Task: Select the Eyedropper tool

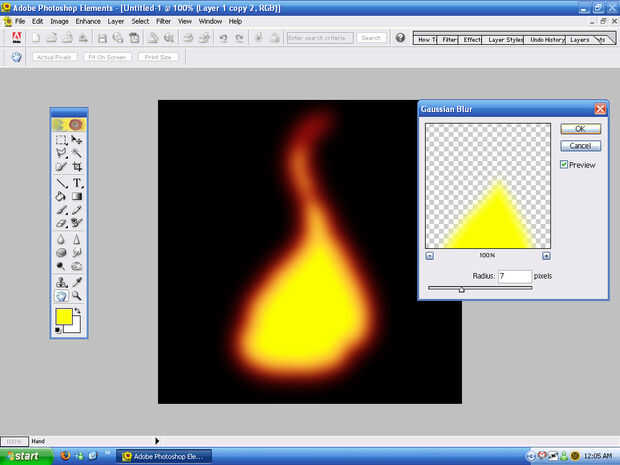Action: [76, 282]
